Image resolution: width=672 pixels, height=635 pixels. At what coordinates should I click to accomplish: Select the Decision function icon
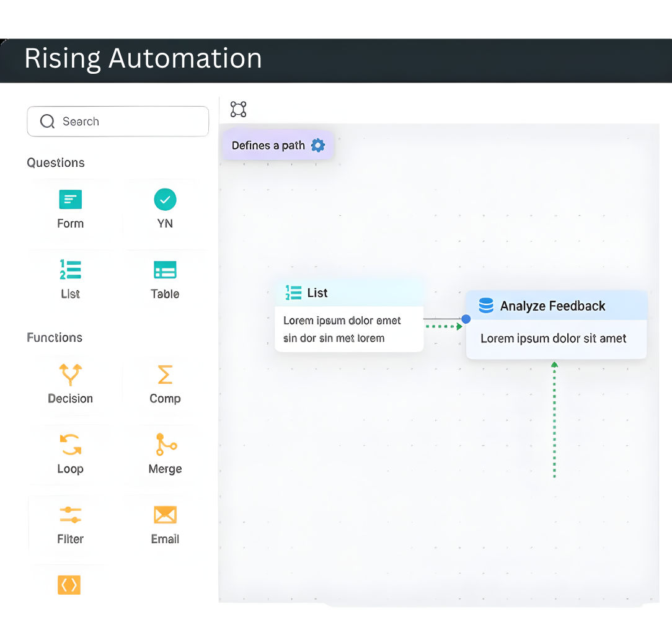[70, 375]
